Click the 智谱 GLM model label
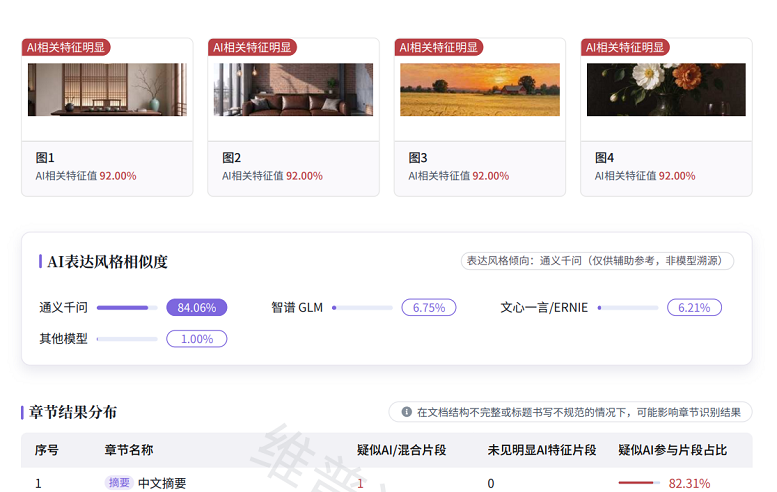777x492 pixels. tap(297, 308)
